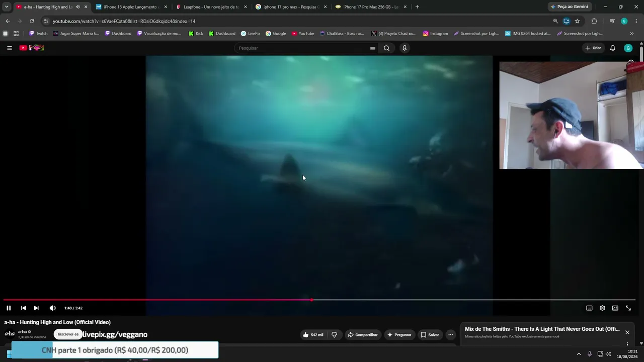Open the Twitch bookmark
Screen dimensions: 644x362
(38, 34)
